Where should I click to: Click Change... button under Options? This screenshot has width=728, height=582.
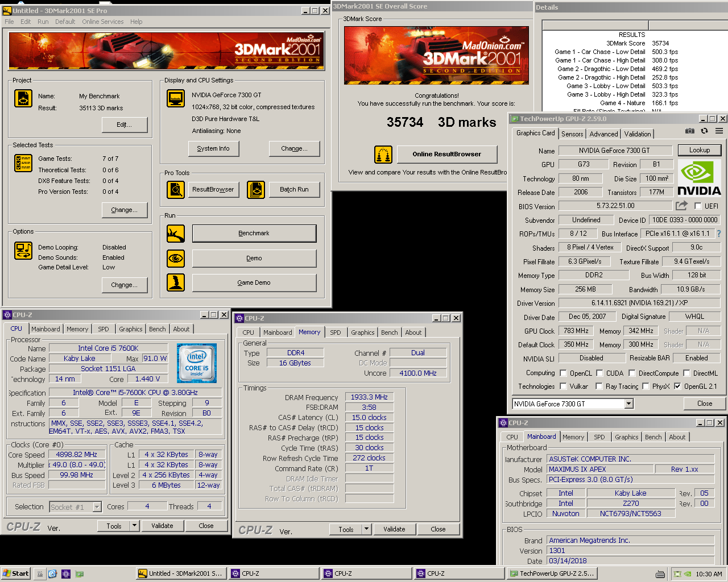point(124,285)
